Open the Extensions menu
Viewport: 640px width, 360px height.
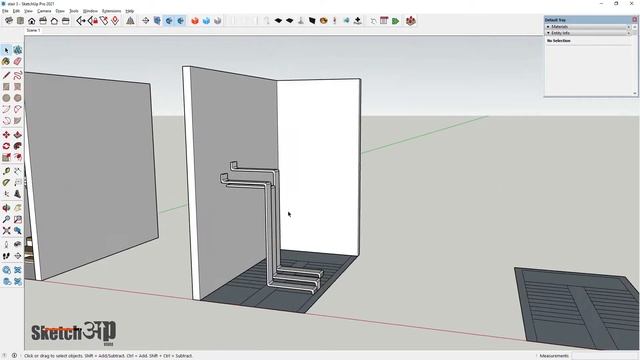111,11
